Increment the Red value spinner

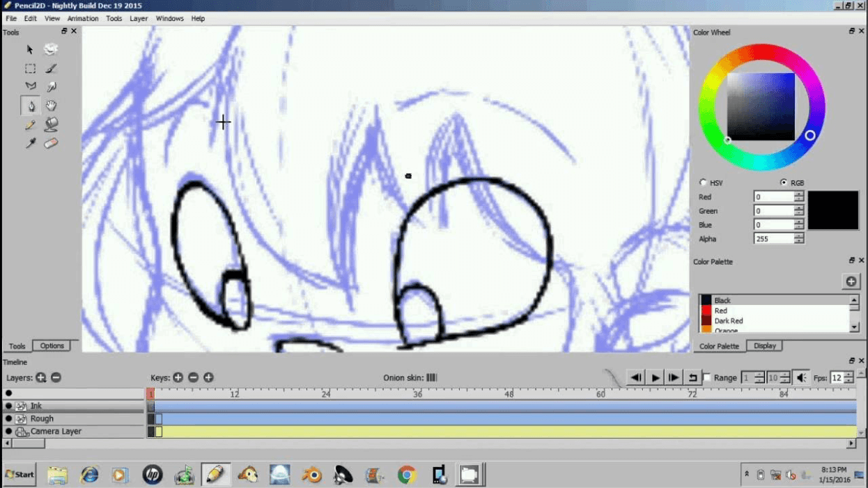click(799, 194)
